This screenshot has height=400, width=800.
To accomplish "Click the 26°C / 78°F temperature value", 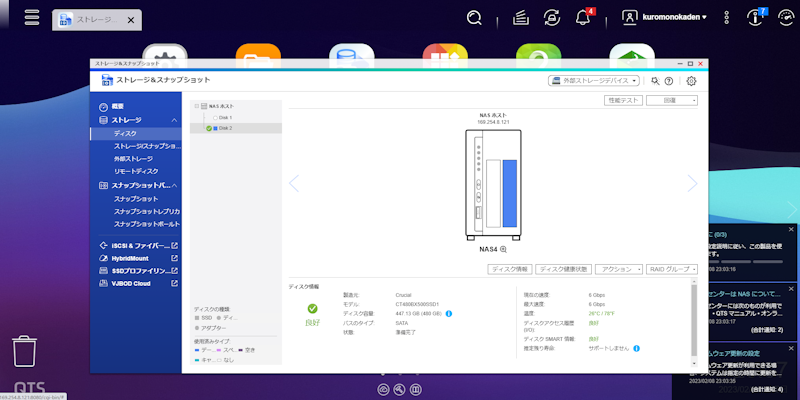I will pyautogui.click(x=601, y=313).
